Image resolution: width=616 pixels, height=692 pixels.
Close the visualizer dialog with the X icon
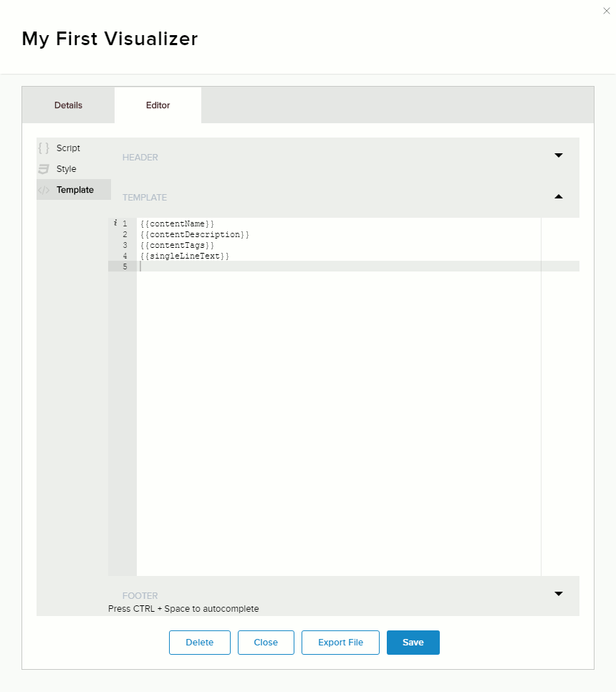point(607,11)
